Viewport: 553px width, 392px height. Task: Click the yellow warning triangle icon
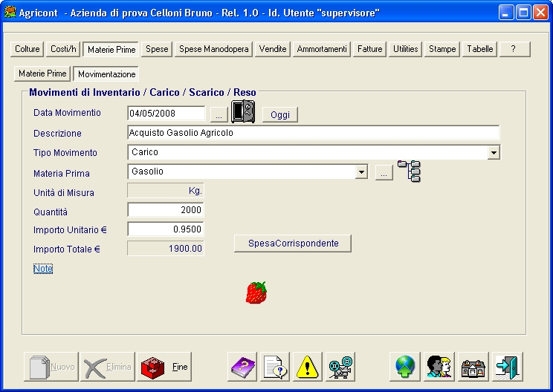click(307, 367)
